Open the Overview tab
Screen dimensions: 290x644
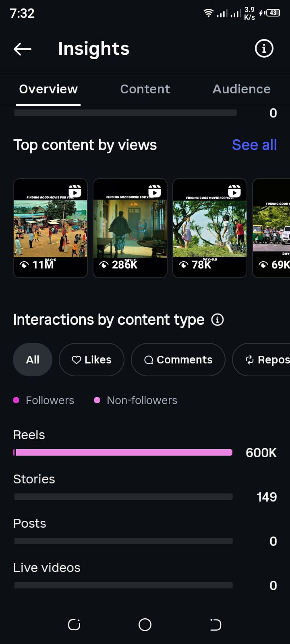[48, 89]
